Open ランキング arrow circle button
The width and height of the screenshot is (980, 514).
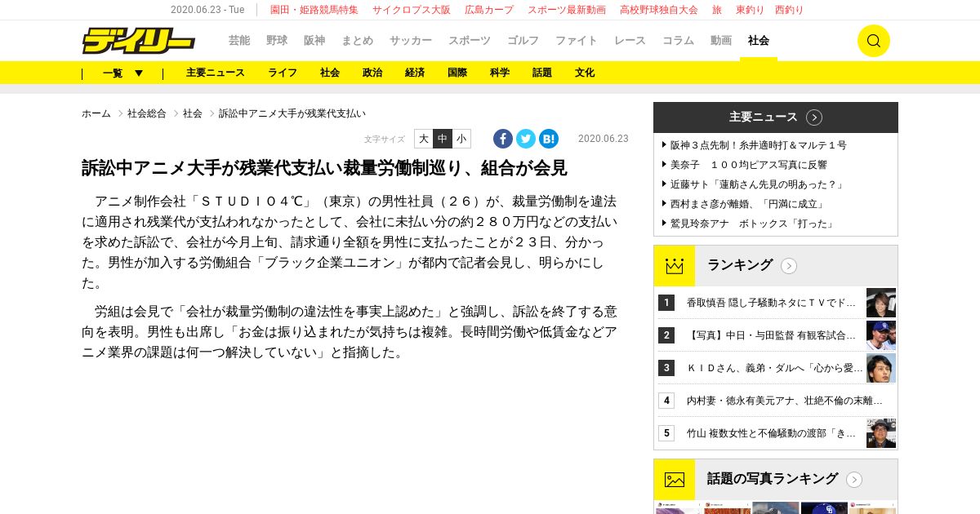click(x=789, y=266)
